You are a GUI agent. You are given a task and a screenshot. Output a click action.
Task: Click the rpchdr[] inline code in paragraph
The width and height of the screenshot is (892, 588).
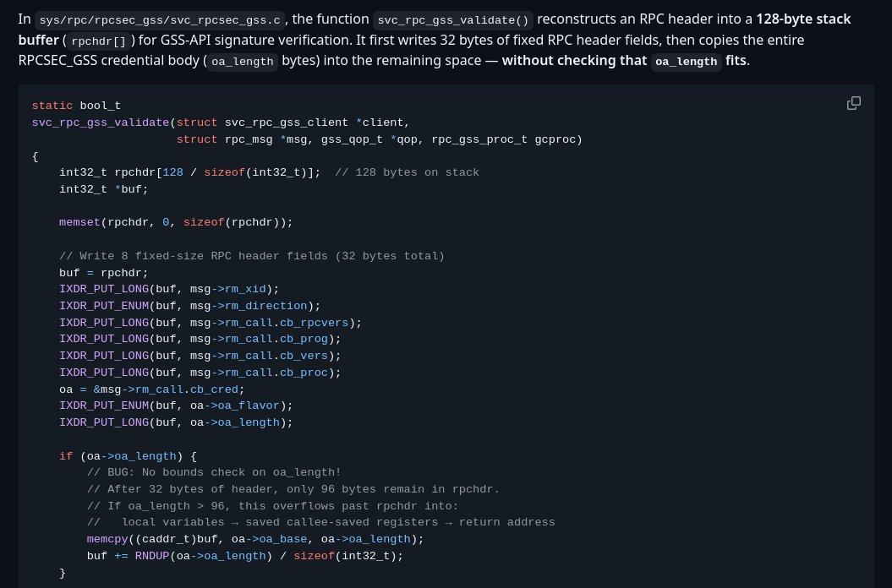[99, 41]
